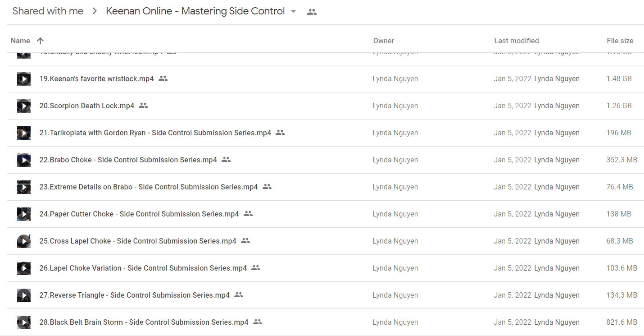Click the video icon for 24.Paper Cutter Choke
This screenshot has height=336, width=644.
coord(24,214)
